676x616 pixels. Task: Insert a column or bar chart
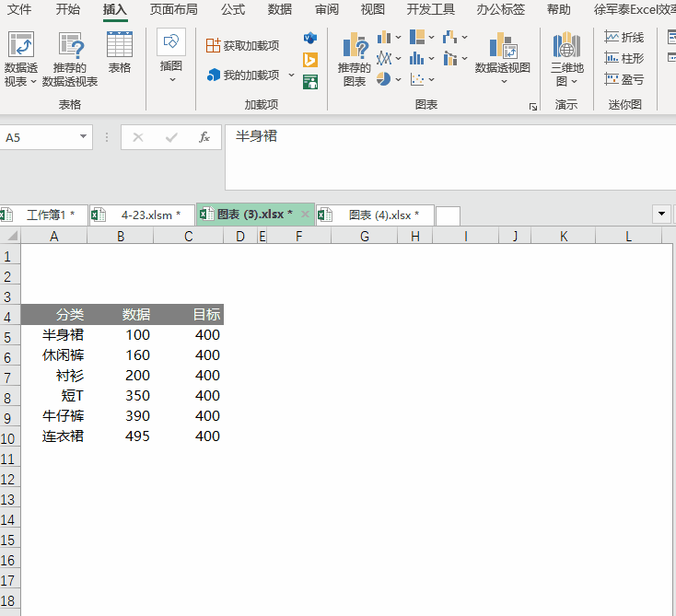[384, 38]
